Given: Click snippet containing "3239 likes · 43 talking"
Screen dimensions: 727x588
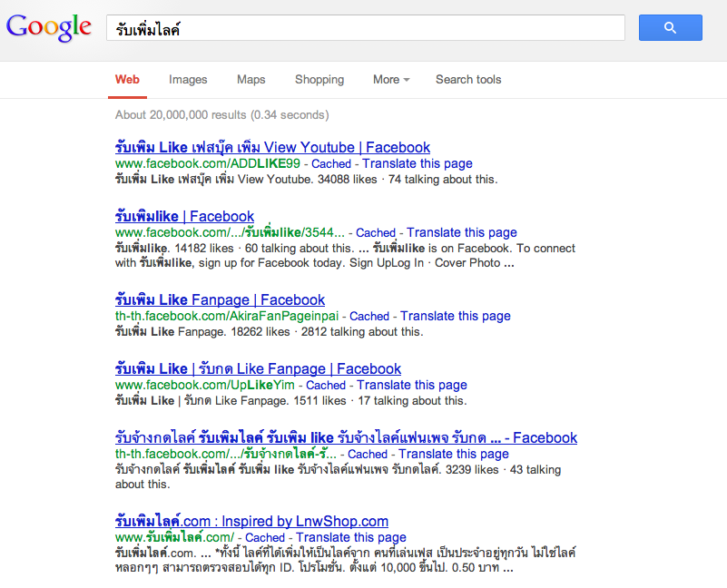Looking at the screenshot, I should click(338, 477).
